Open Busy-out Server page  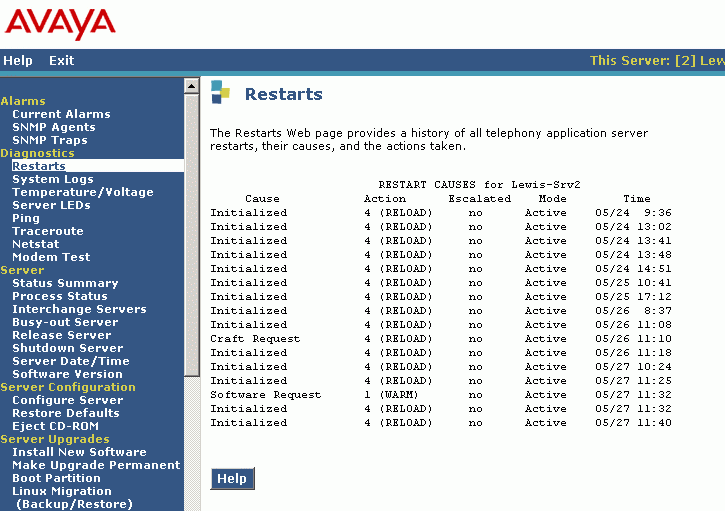click(65, 322)
